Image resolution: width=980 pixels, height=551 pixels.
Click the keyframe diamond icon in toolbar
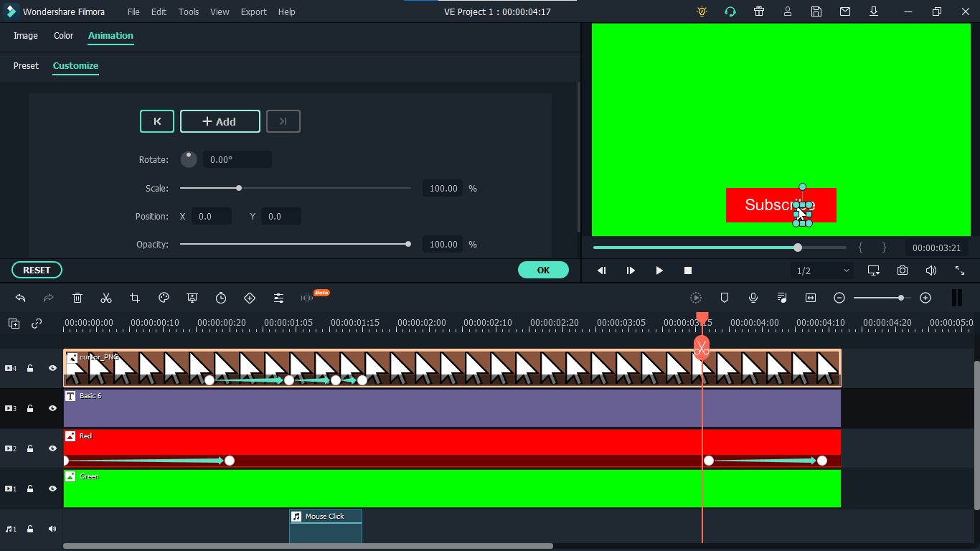point(250,298)
